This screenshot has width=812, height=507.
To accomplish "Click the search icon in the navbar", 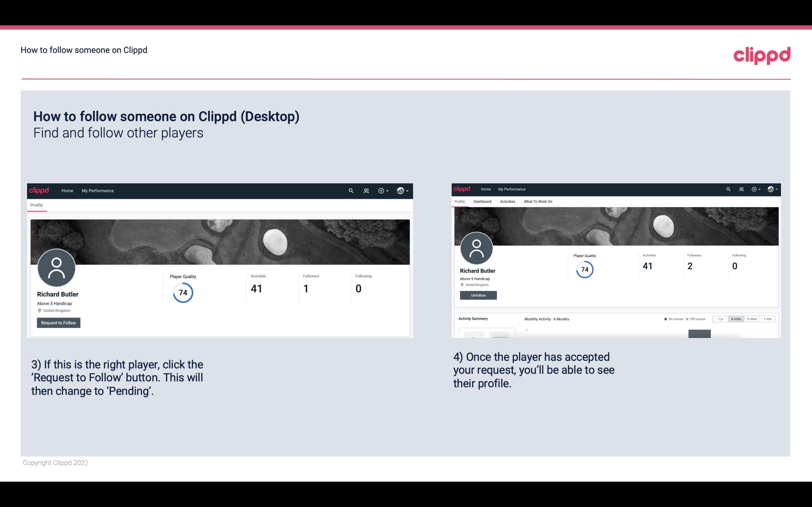I will tap(351, 190).
